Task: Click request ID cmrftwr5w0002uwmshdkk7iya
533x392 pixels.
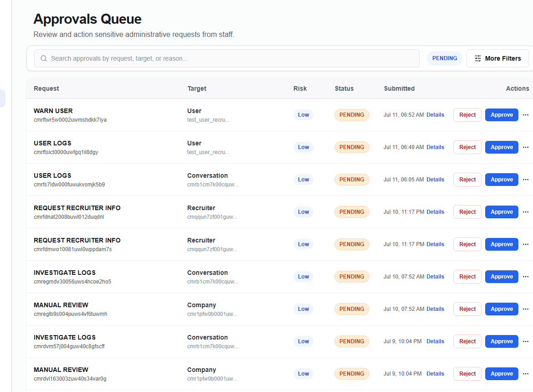Action: click(x=70, y=120)
